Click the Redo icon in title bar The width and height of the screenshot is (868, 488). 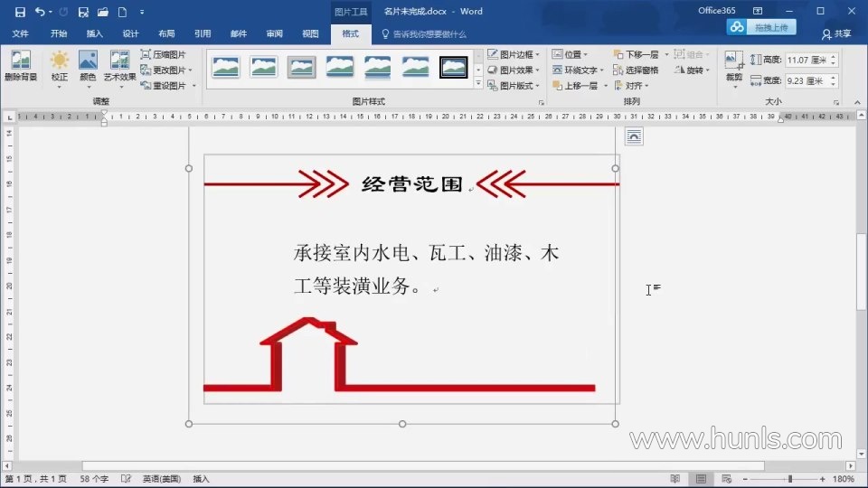pos(63,12)
